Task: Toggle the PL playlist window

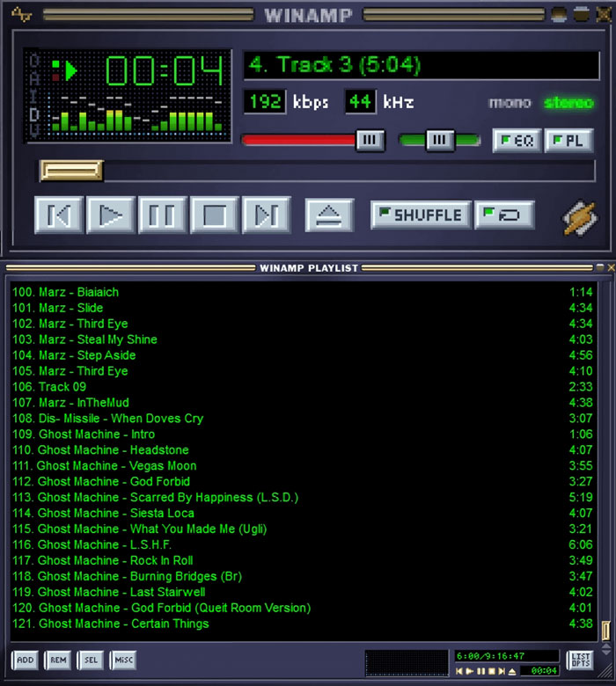Action: click(x=568, y=141)
